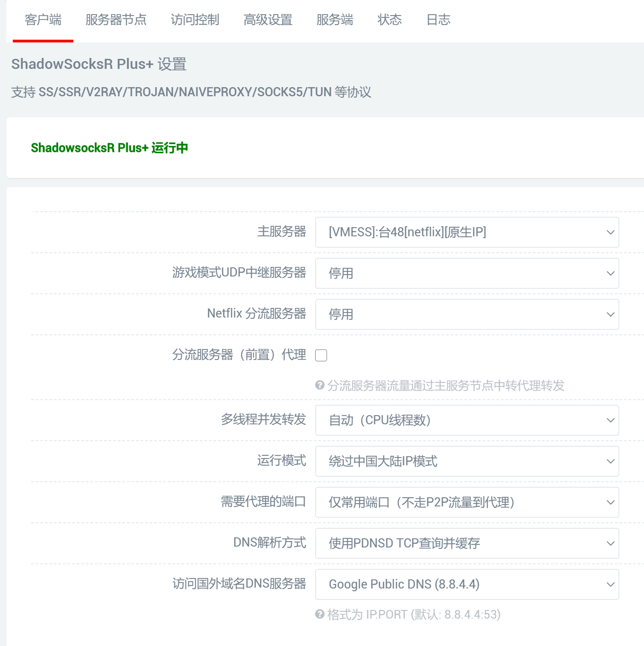Screen dimensions: 644x646
Task: Click the 分流服务器（前置）代理 label
Action: point(239,355)
